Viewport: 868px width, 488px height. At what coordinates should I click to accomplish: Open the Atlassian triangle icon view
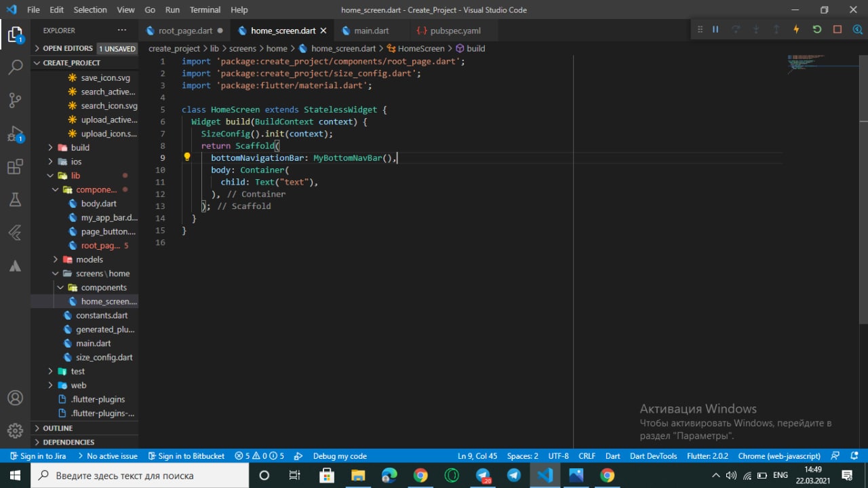pyautogui.click(x=15, y=266)
